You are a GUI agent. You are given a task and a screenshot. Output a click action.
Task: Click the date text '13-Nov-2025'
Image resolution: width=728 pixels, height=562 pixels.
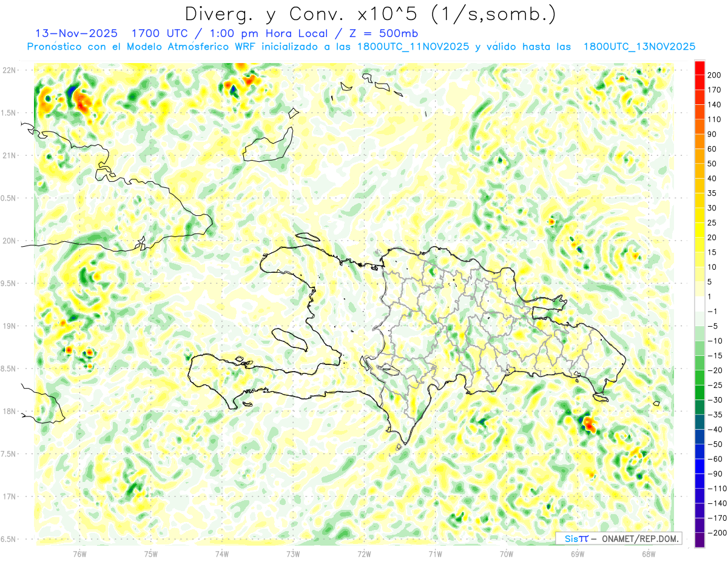[77, 33]
